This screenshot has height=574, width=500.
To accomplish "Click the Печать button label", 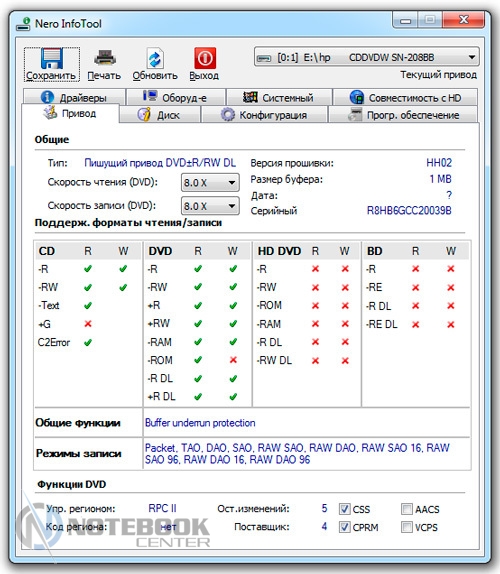I will [x=104, y=75].
